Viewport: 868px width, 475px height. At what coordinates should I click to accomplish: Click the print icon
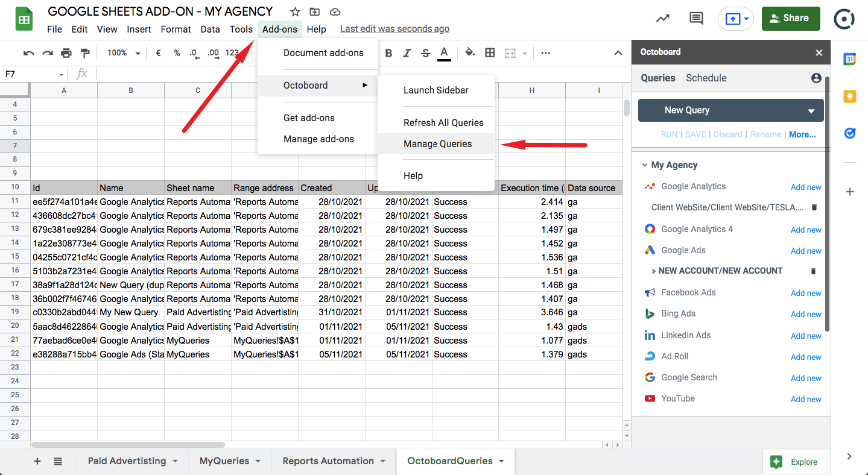[66, 53]
